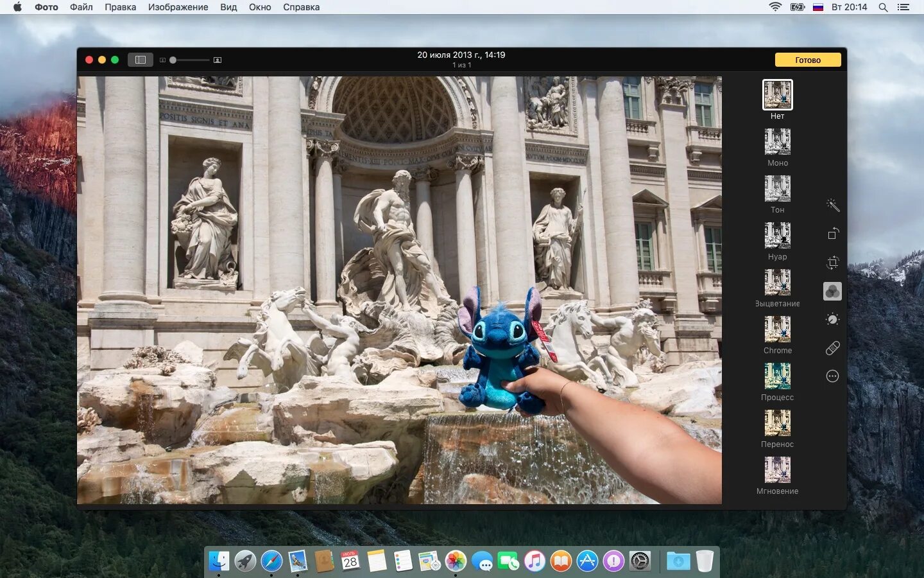Open the Adjust dial tool
This screenshot has width=924, height=578.
point(832,319)
